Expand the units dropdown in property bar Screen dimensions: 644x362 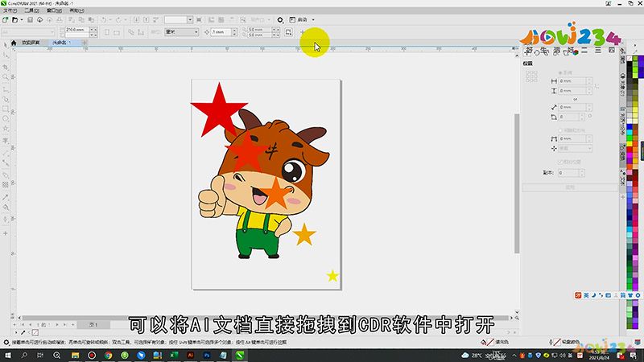point(196,32)
